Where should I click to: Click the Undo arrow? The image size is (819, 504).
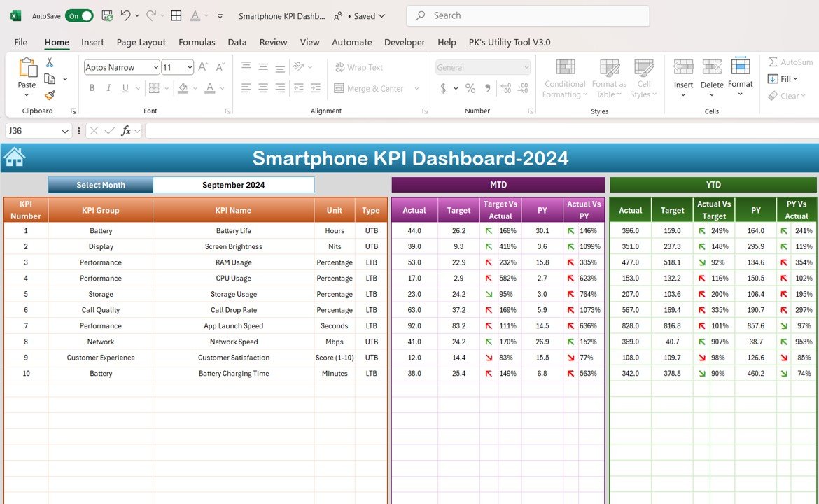125,15
